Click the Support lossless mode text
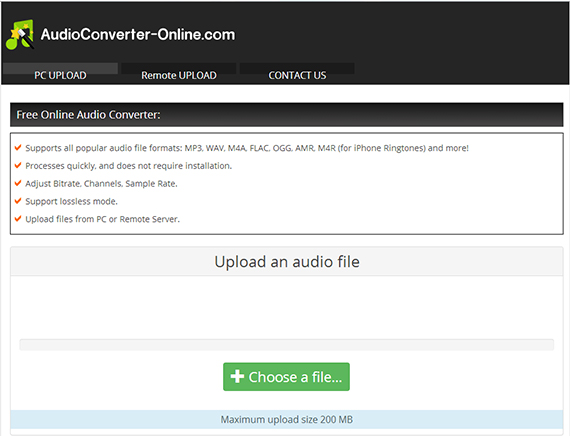Viewport: 570px width, 436px height. click(72, 201)
